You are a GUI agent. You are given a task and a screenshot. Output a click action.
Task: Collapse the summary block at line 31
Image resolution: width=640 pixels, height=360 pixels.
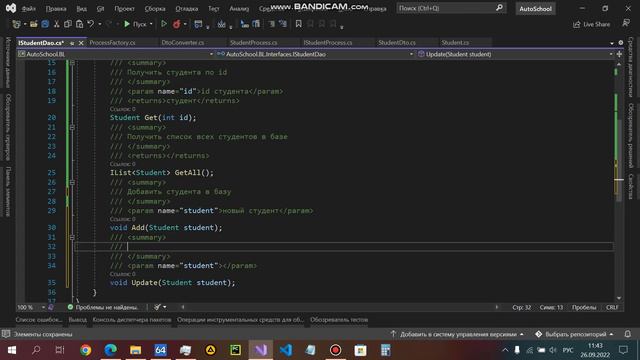click(72, 237)
